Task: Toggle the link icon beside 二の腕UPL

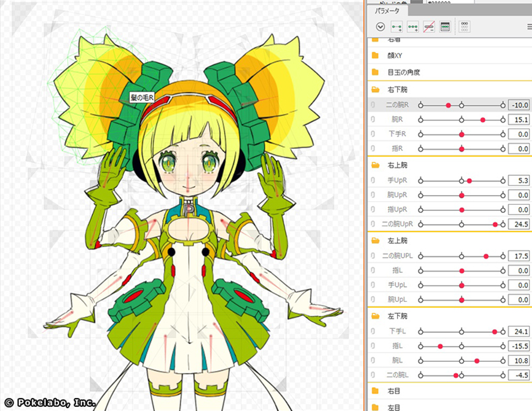Action: pos(373,256)
